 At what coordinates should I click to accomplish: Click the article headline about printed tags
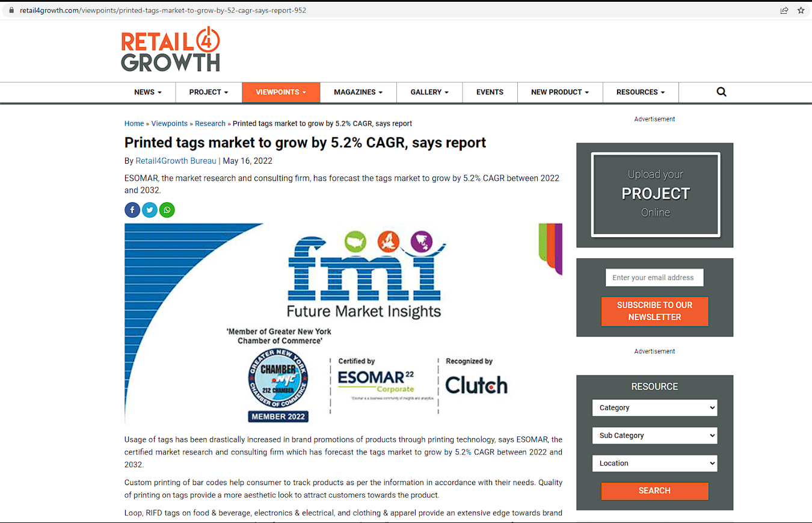pos(305,143)
